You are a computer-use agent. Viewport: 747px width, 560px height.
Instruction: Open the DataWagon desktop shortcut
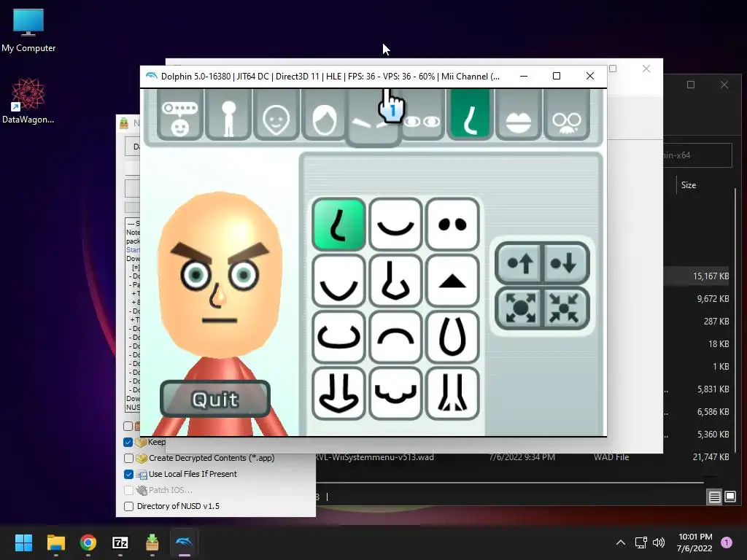pos(28,101)
